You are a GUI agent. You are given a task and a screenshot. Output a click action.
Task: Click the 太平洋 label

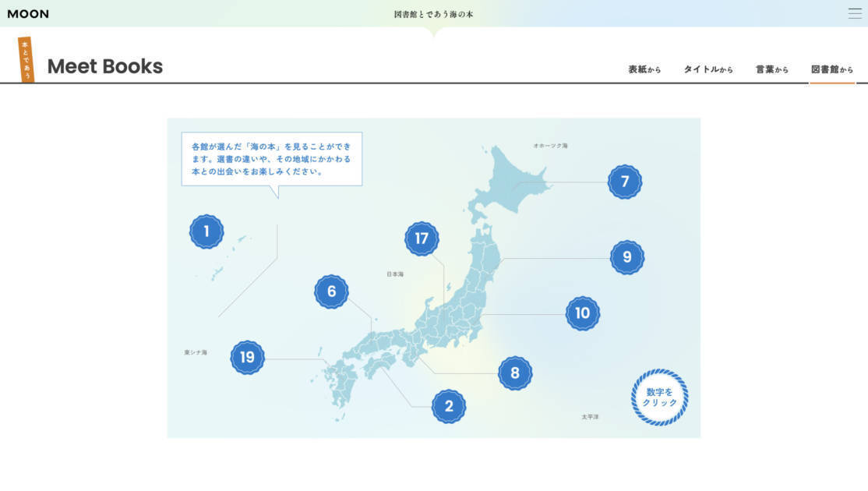(x=590, y=417)
